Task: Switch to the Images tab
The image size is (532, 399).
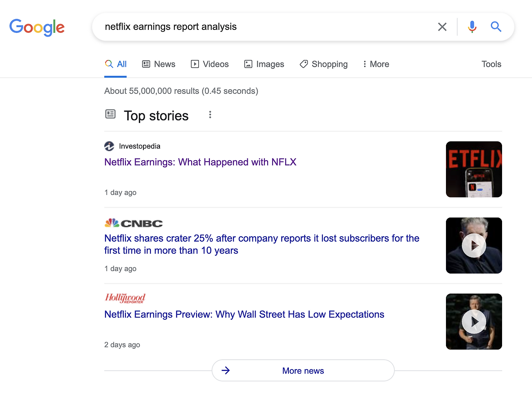Action: (x=264, y=64)
